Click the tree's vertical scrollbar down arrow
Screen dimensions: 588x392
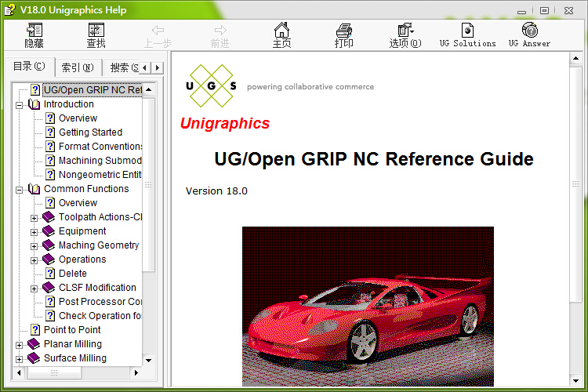click(149, 360)
